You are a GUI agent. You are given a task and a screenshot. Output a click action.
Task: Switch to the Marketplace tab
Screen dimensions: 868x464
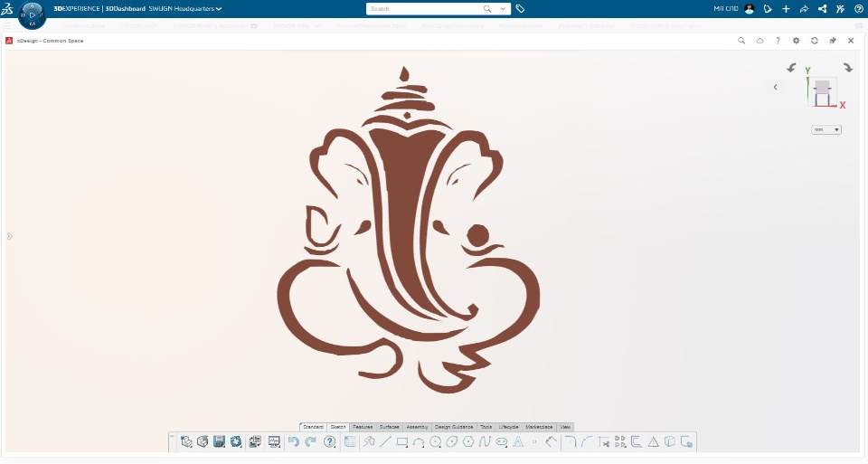pyautogui.click(x=539, y=427)
